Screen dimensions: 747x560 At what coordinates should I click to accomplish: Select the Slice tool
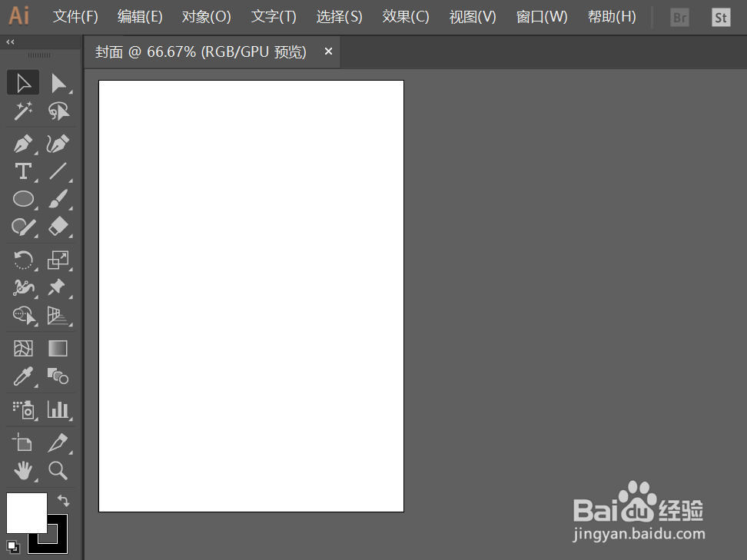coord(58,442)
